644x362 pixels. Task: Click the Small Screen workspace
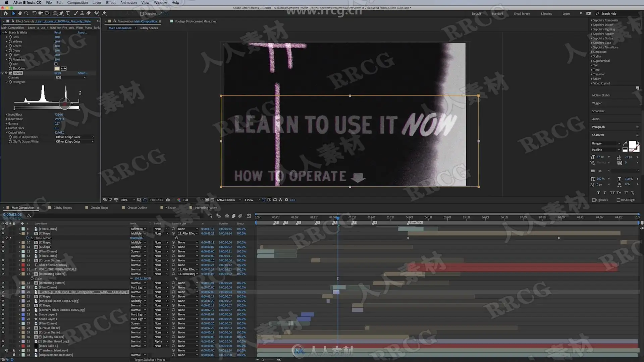click(522, 14)
